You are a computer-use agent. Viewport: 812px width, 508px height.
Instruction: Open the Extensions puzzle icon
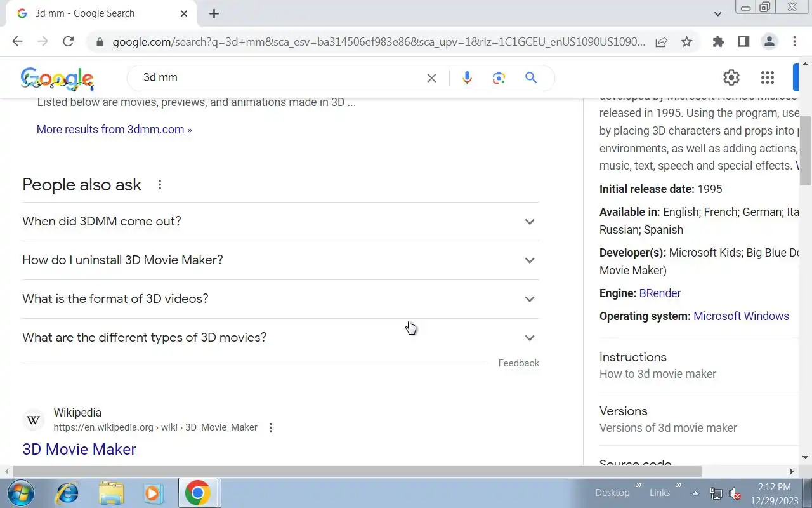(718, 42)
